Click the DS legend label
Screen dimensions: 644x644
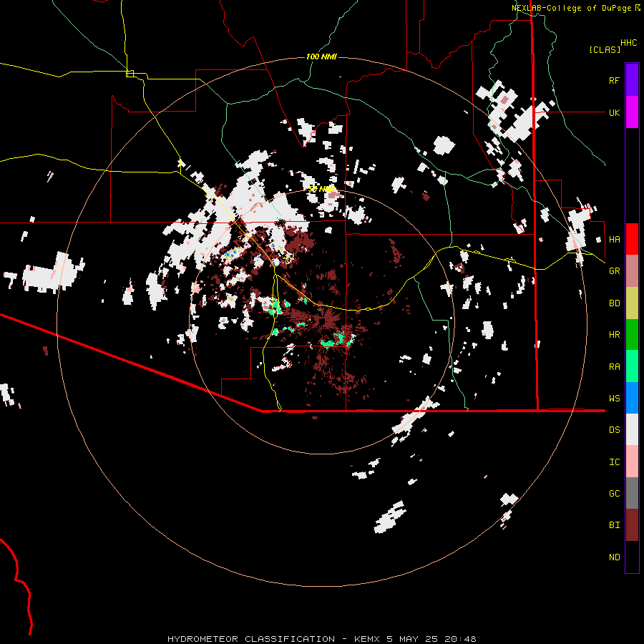tap(614, 430)
